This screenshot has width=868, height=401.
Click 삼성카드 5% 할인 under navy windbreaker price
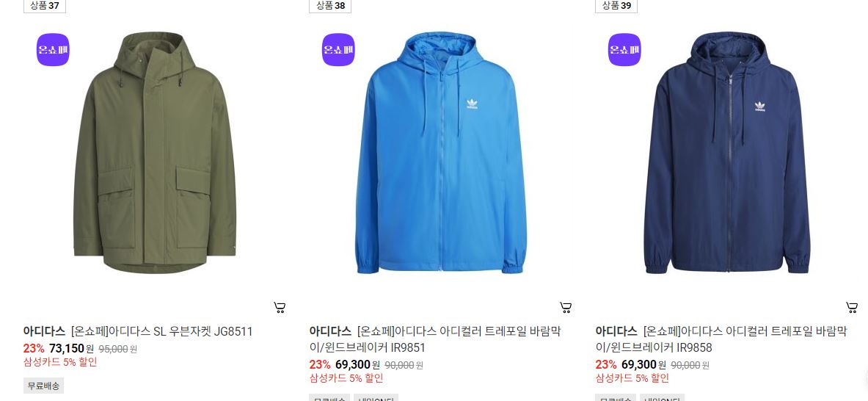(x=632, y=378)
